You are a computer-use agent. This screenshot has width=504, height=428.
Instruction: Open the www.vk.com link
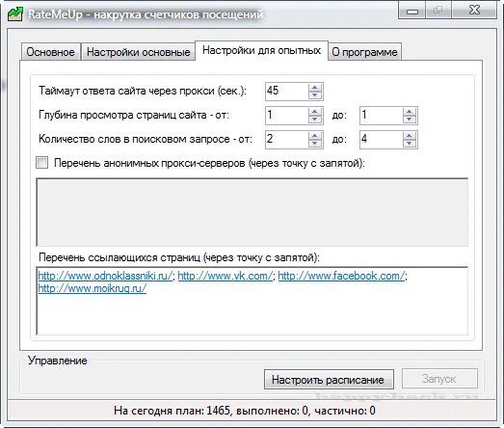[225, 276]
